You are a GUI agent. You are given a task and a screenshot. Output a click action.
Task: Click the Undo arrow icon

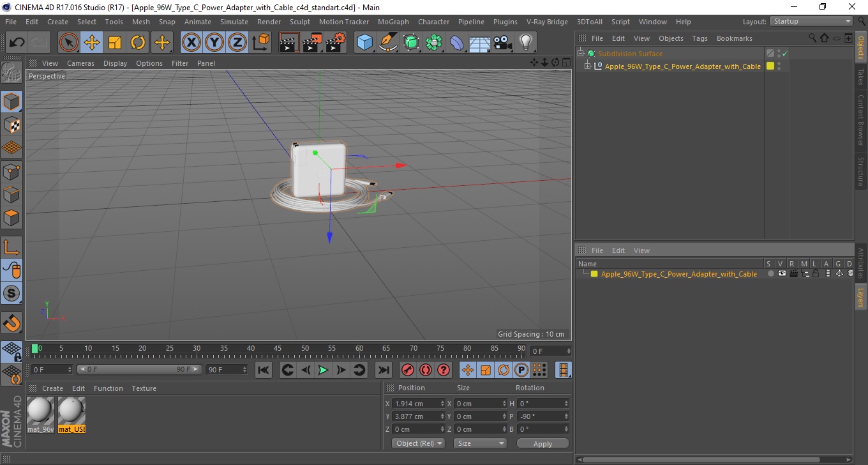click(17, 43)
